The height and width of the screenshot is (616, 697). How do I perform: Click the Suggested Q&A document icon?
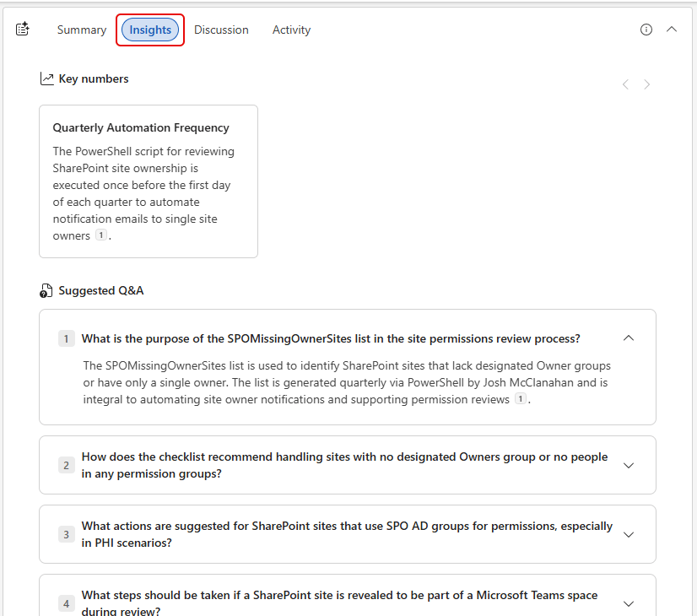pyautogui.click(x=46, y=291)
